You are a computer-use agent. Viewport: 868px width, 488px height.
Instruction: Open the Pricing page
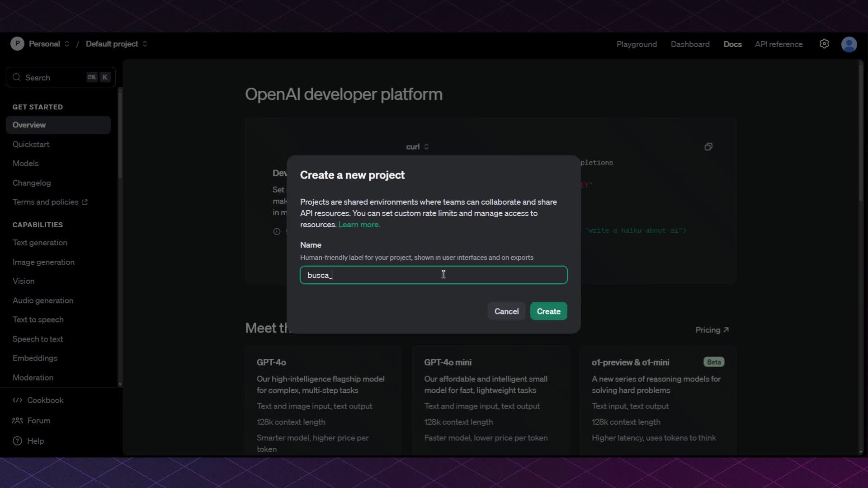point(712,330)
